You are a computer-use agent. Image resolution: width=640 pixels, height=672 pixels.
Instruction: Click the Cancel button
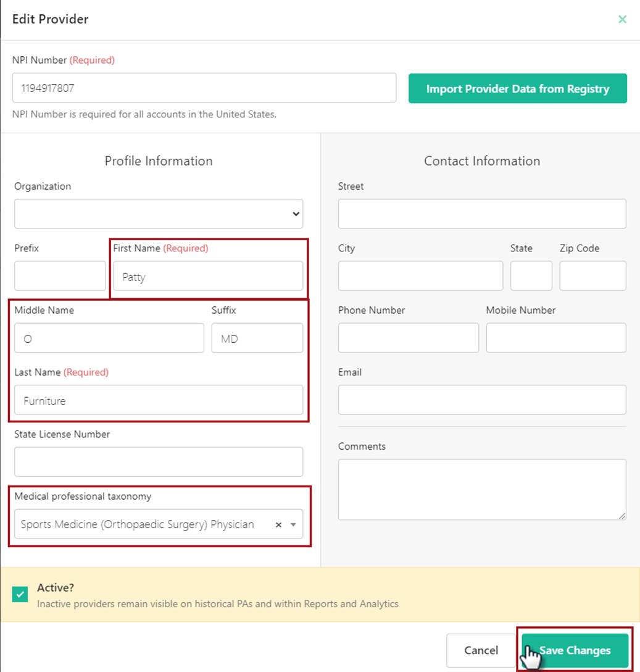coord(481,650)
